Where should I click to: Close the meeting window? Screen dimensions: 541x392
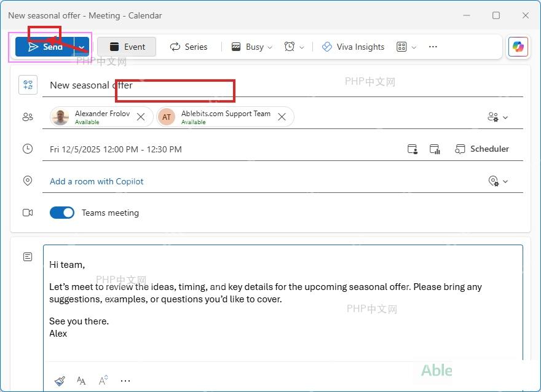point(526,15)
